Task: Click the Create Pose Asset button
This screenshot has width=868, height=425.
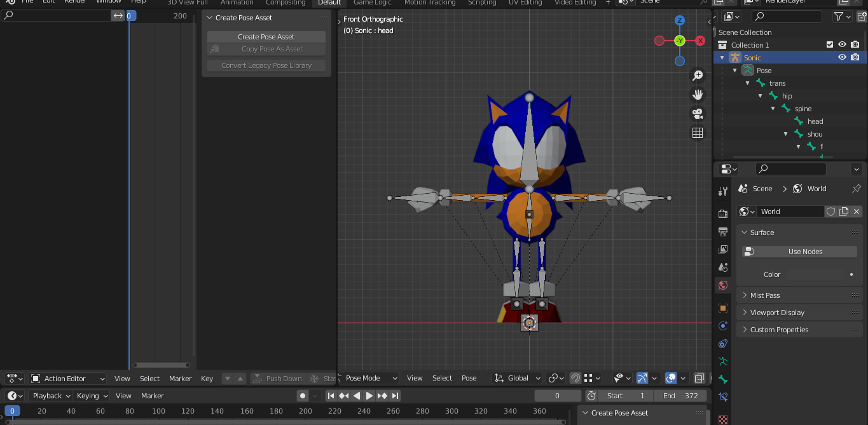Action: pos(266,37)
